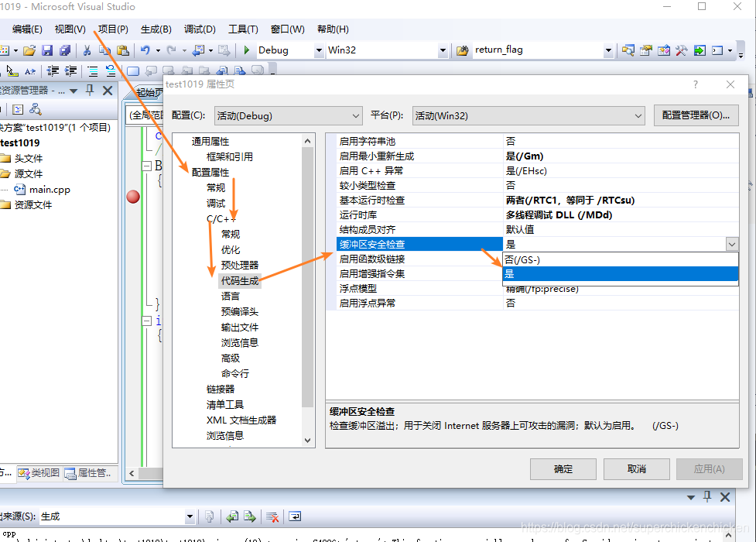Screen dimensions: 756x542
Task: Toggle breakpoint red dot in editor margin
Action: (x=133, y=197)
